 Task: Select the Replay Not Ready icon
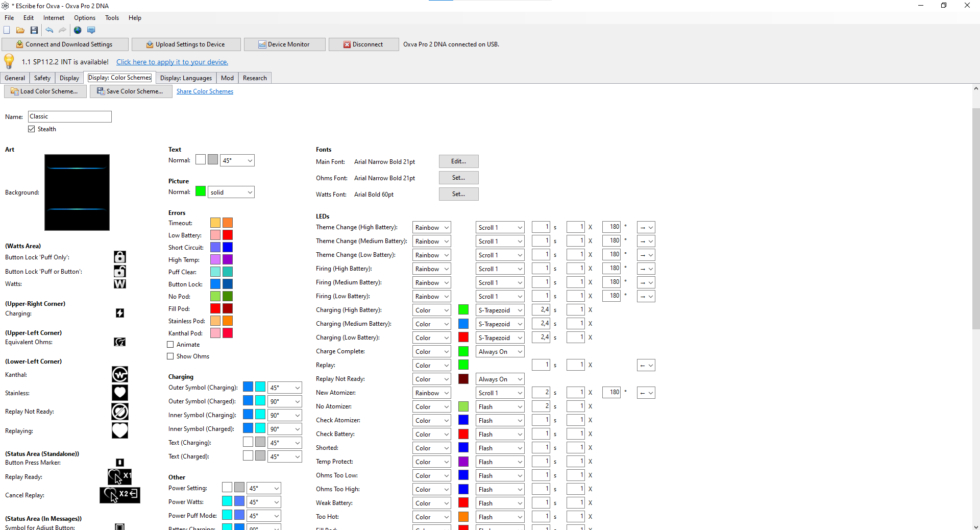[120, 412]
